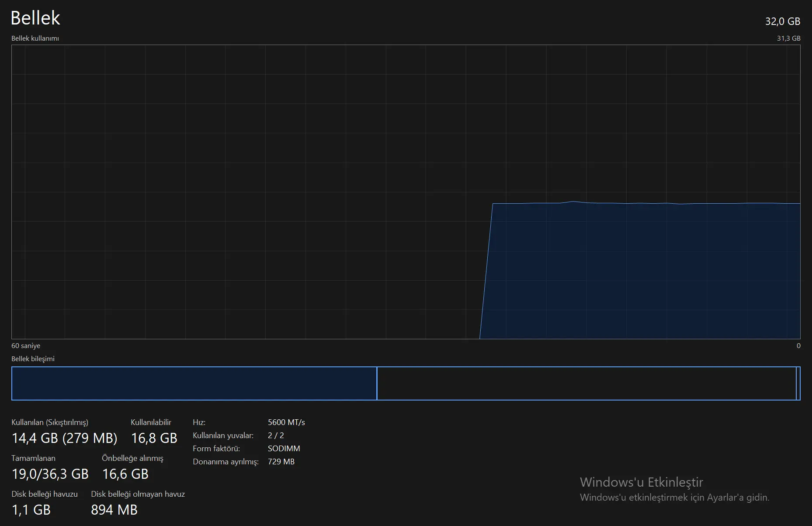The height and width of the screenshot is (526, 812).
Task: Click the 5600 MT/s speed value
Action: tap(286, 422)
